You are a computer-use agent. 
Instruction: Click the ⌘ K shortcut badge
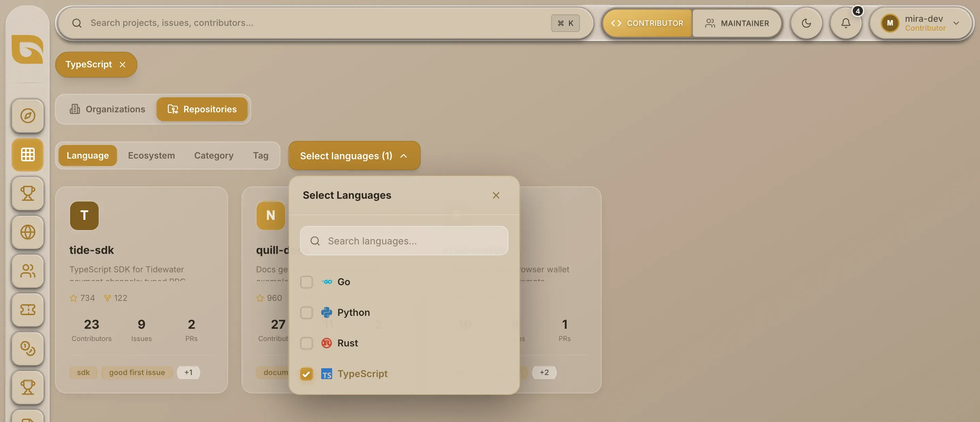(565, 23)
